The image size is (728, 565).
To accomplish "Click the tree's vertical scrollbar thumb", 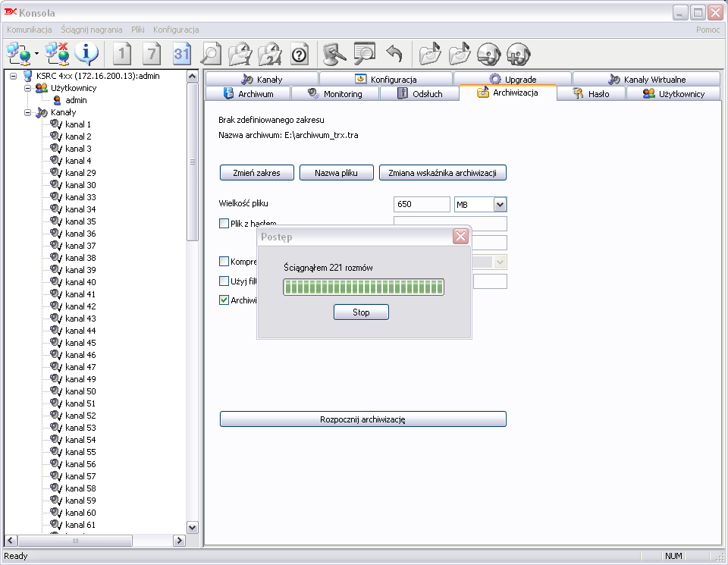I will (x=192, y=162).
